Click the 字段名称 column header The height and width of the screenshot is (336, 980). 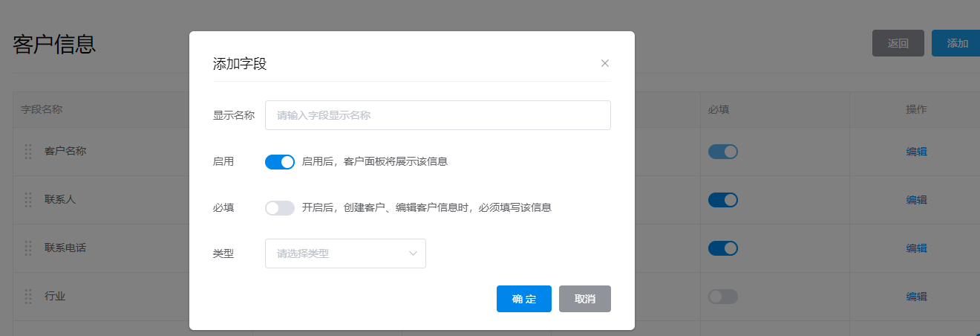pos(42,109)
